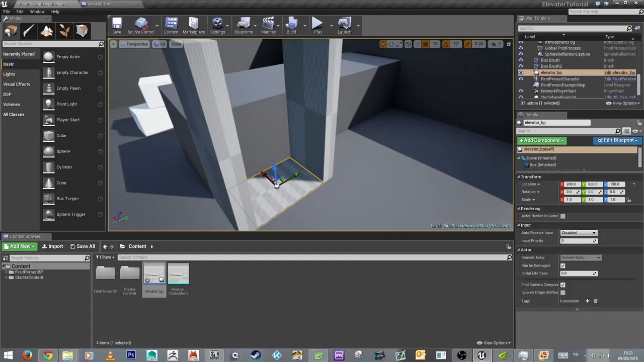Toggle rotation snapping in viewport
Screen dimensions: 644x362
click(x=447, y=44)
